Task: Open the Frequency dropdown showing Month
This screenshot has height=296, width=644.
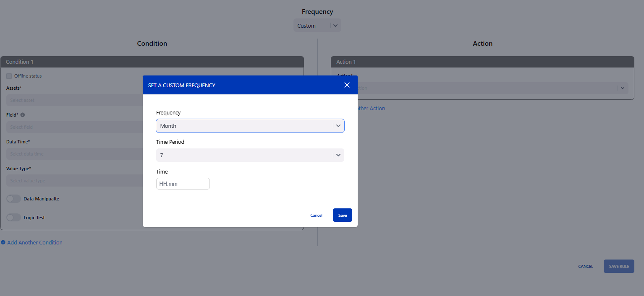Action: click(244, 126)
